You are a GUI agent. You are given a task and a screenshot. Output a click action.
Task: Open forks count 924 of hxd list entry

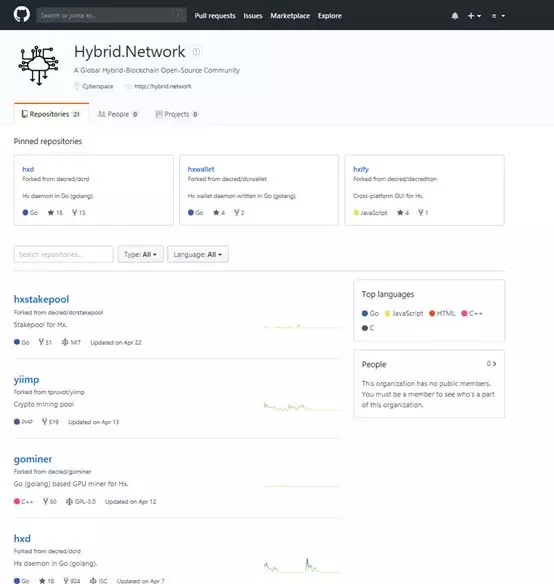click(72, 581)
